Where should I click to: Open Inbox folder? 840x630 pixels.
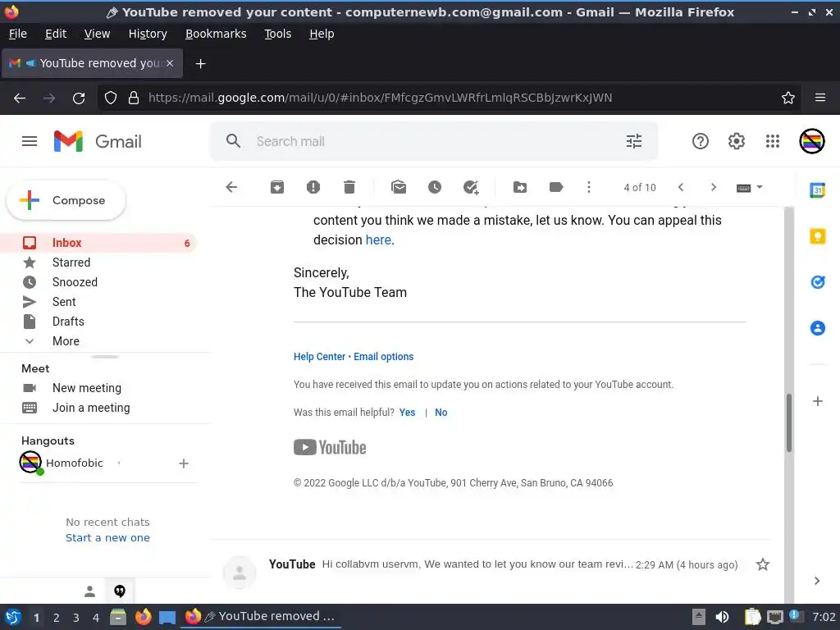click(x=99, y=243)
